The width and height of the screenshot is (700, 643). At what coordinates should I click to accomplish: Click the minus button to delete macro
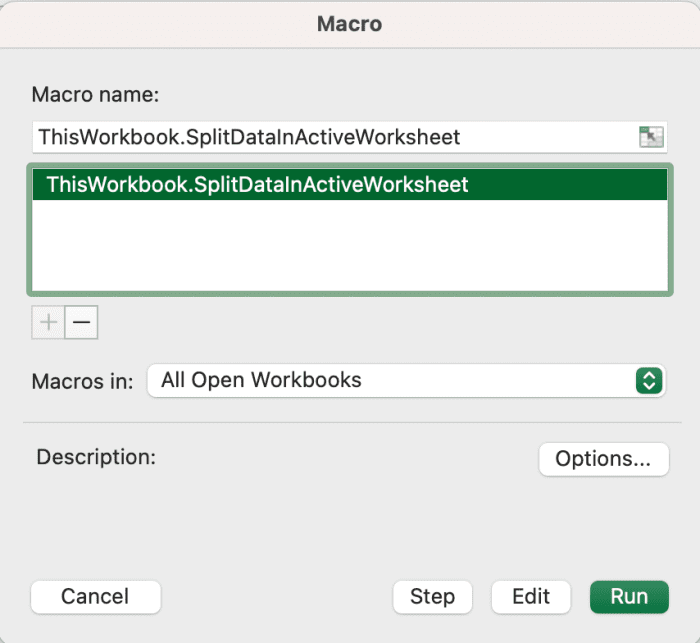pyautogui.click(x=81, y=322)
